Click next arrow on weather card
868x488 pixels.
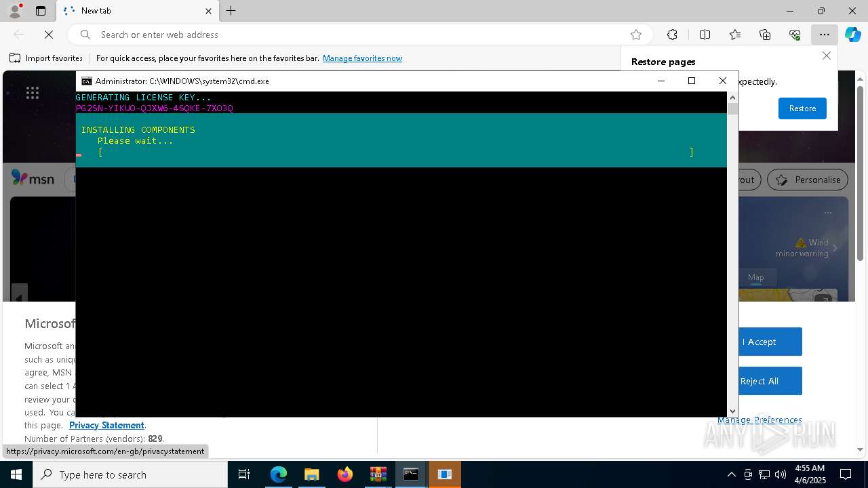click(x=835, y=248)
